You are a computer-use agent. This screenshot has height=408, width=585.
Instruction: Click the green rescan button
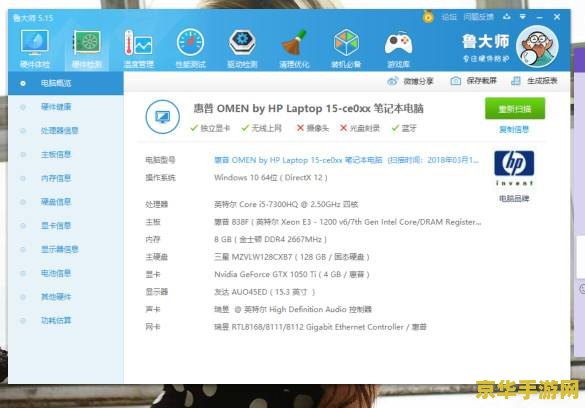click(x=515, y=109)
